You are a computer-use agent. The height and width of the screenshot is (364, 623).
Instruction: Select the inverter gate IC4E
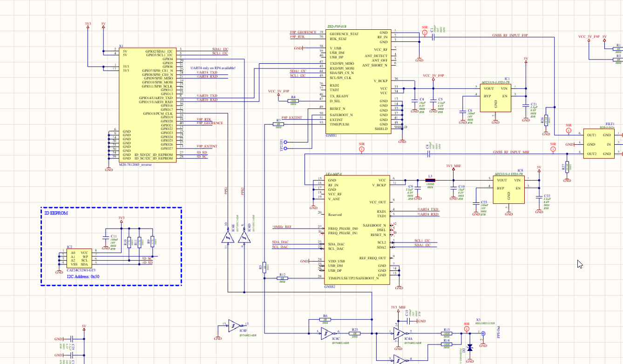[227, 237]
